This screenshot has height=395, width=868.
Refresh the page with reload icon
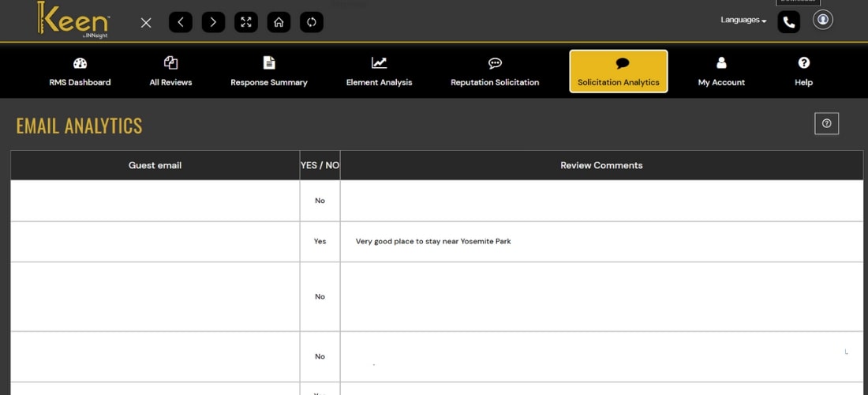(x=312, y=22)
